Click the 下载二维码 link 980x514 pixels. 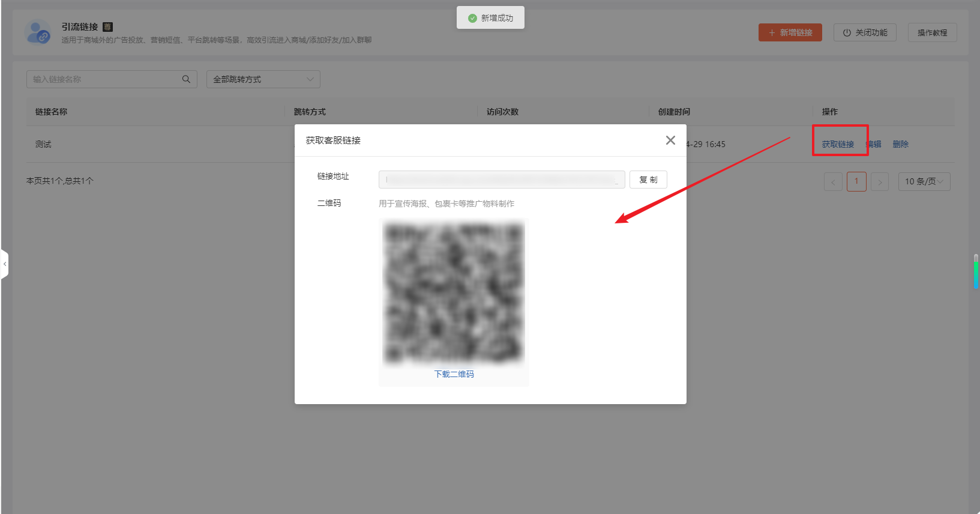(454, 374)
